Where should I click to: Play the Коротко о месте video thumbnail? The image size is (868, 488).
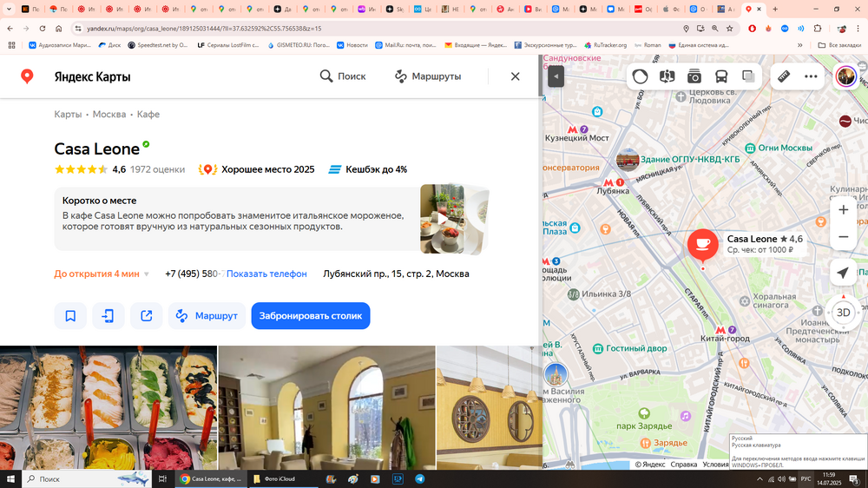pos(442,219)
